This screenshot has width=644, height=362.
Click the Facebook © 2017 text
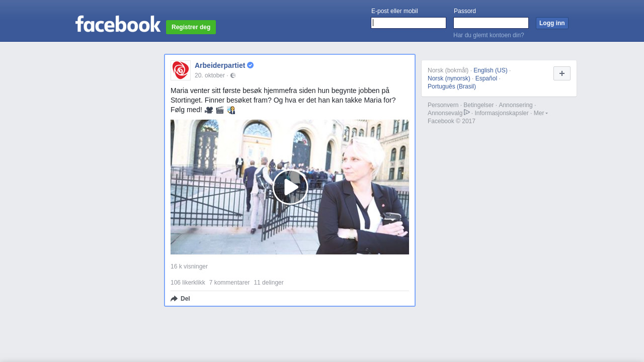point(451,121)
